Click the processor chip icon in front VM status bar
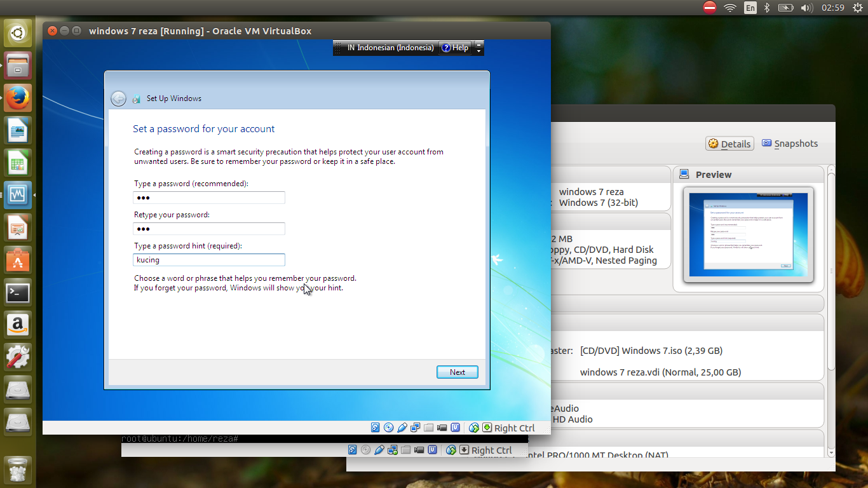Image resolution: width=868 pixels, height=488 pixels. click(455, 428)
